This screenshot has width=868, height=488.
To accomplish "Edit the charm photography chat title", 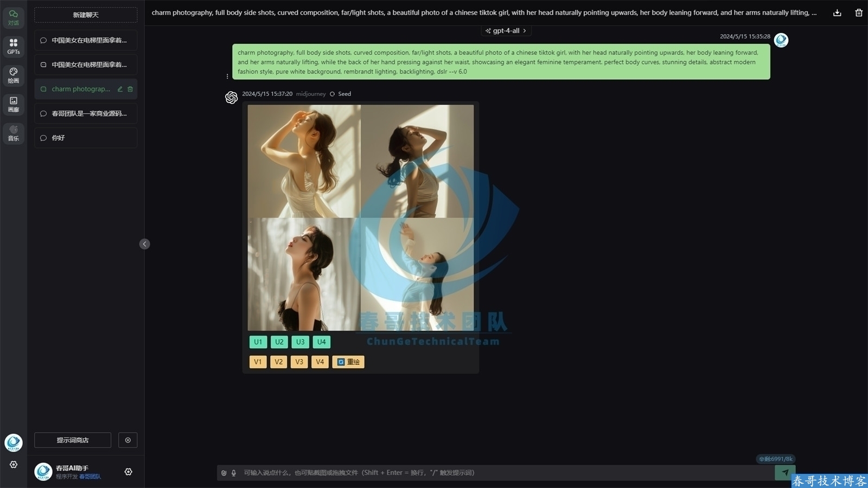I will pyautogui.click(x=120, y=89).
